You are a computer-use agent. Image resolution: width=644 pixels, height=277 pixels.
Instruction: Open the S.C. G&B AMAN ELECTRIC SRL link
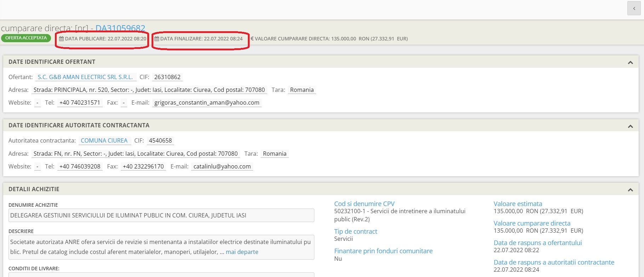pyautogui.click(x=85, y=77)
